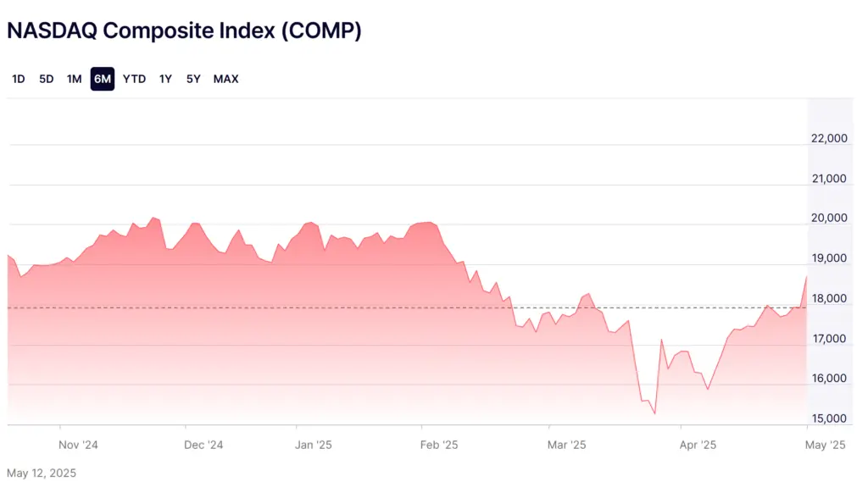The width and height of the screenshot is (868, 493).
Task: Click the Nov '24 x-axis label
Action: (x=81, y=444)
